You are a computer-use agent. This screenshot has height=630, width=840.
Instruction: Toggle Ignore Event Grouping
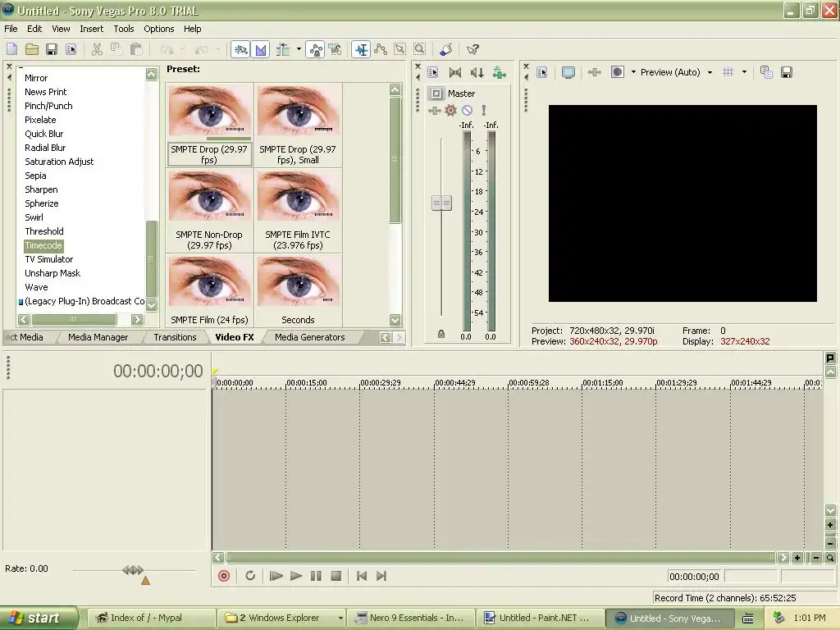[336, 50]
